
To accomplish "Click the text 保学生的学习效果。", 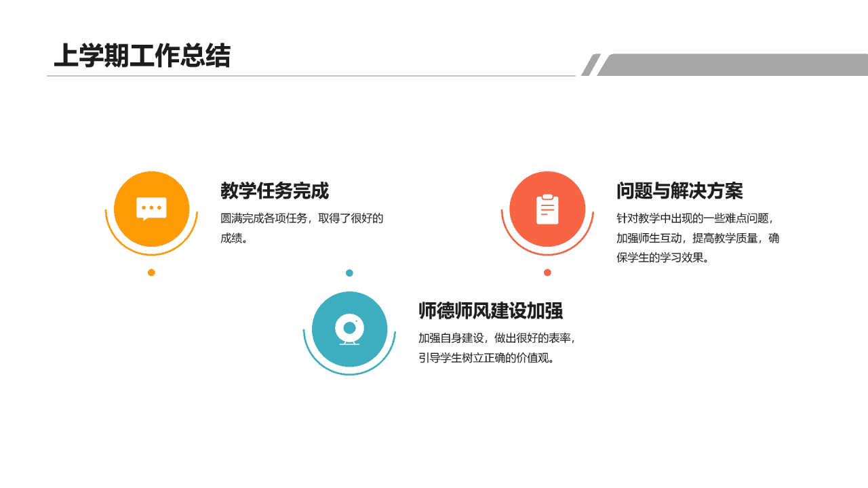I will (663, 258).
